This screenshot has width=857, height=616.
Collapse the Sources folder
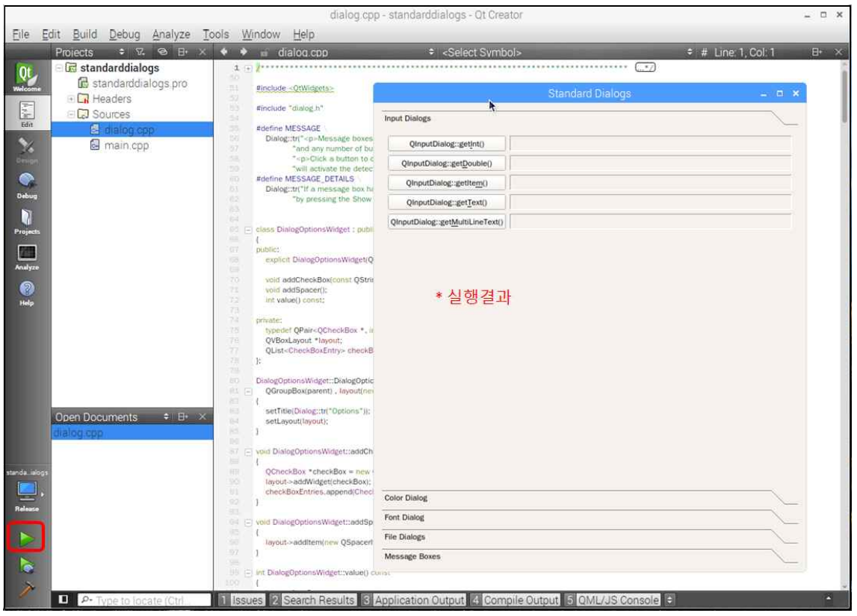70,114
